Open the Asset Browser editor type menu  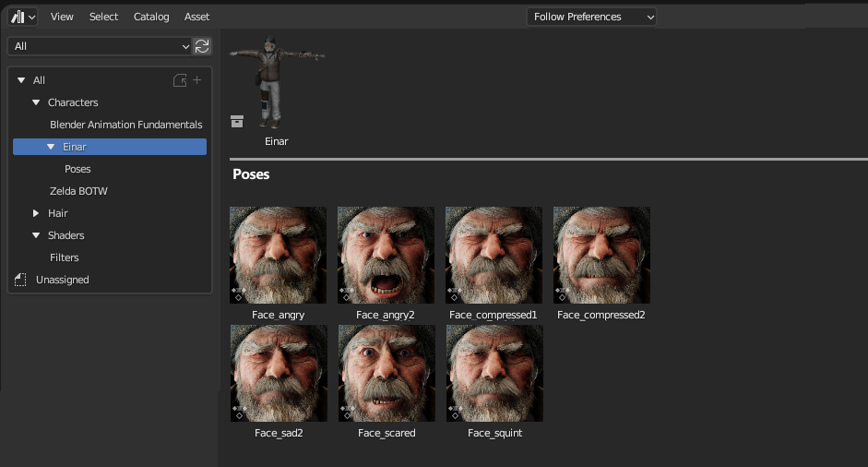pos(23,17)
